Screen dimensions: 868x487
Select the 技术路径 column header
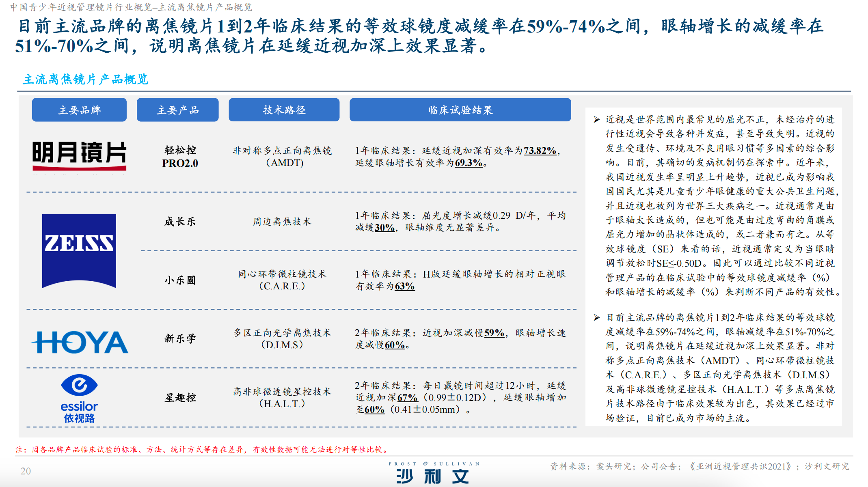284,110
